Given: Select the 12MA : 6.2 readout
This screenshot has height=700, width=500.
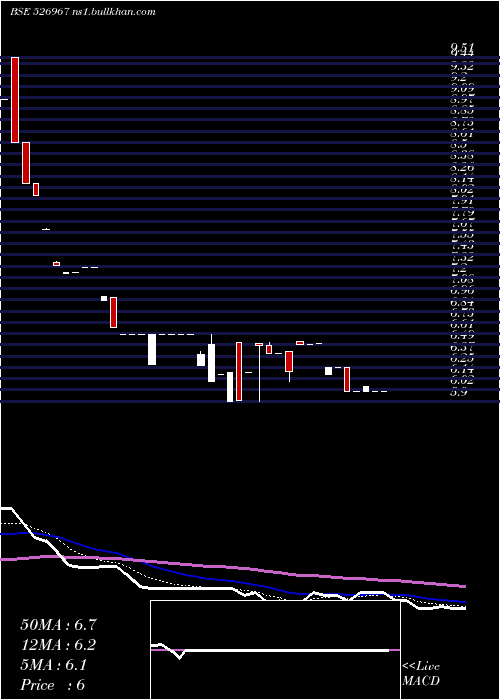Looking at the screenshot, I should point(58,645).
